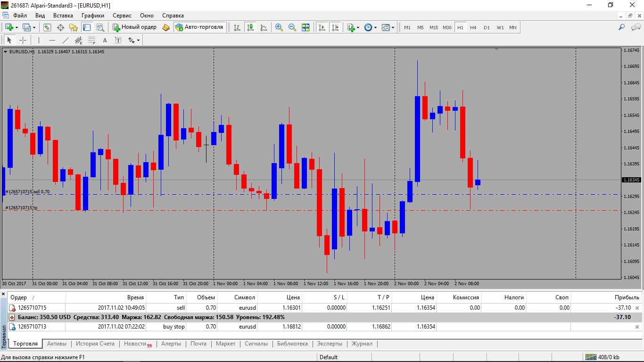This screenshot has width=644, height=362.
Task: Expand the indicators list dropdown
Action: (358, 27)
